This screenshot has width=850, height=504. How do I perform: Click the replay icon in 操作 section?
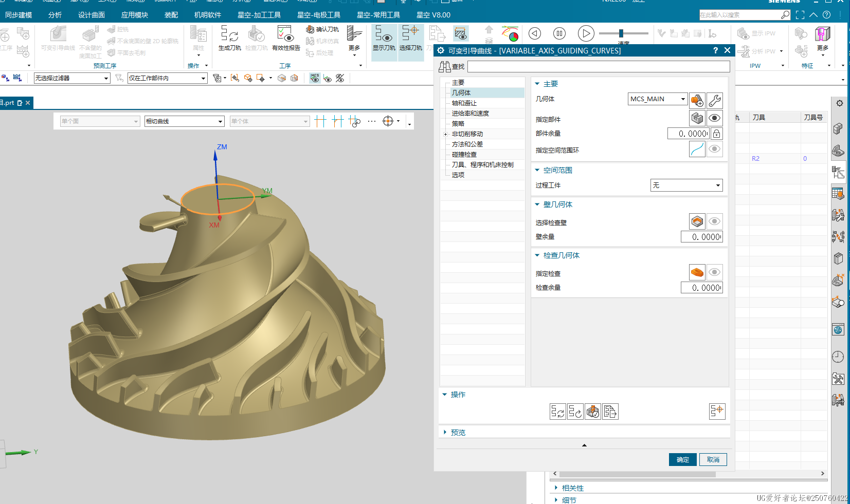pyautogui.click(x=575, y=412)
